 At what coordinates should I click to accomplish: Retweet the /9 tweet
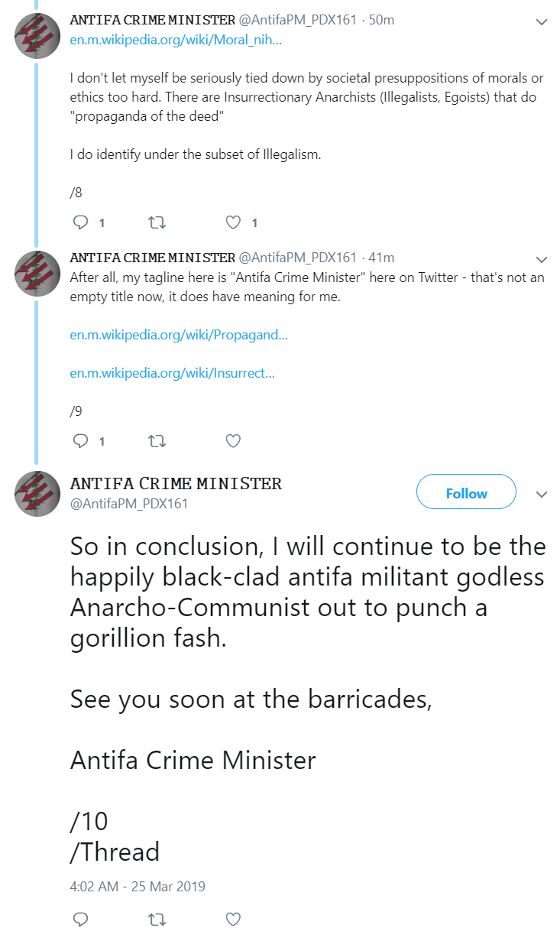tap(157, 441)
